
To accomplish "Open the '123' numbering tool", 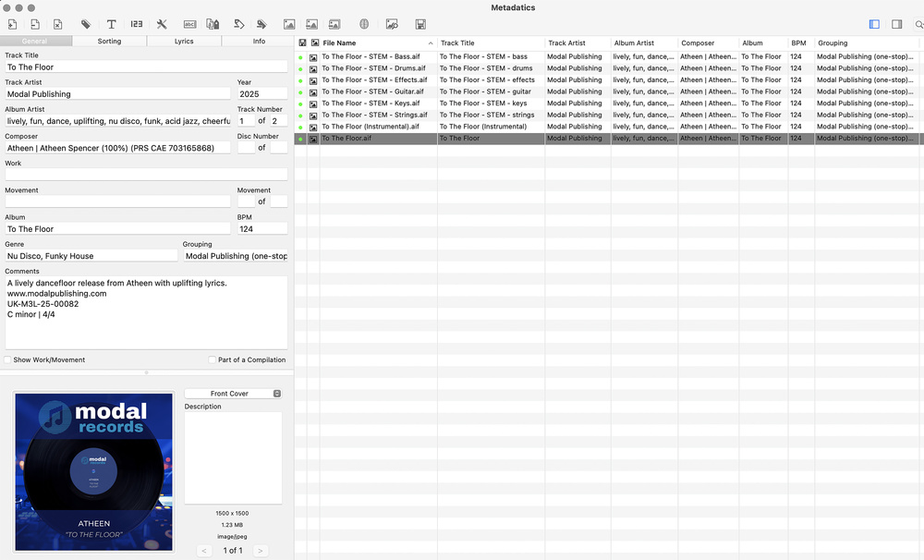I will (136, 24).
